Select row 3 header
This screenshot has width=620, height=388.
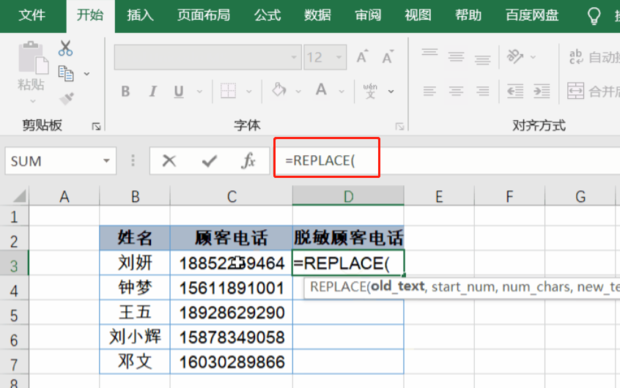coord(14,263)
